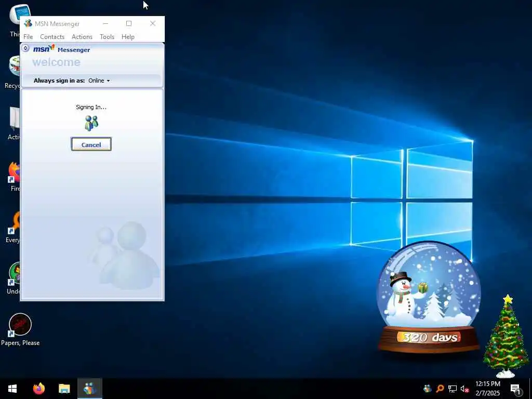The image size is (532, 399).
Task: Open the Tools menu
Action: click(x=107, y=37)
